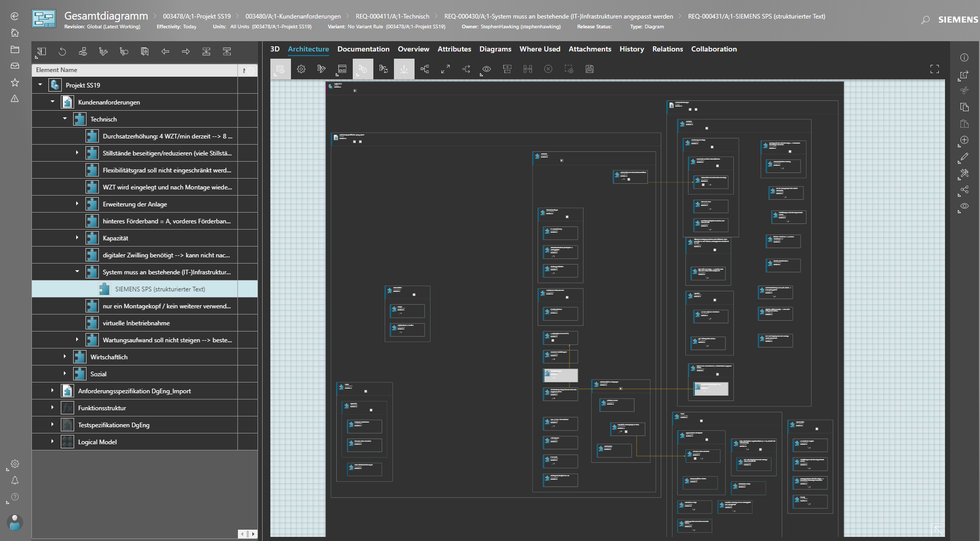Viewport: 980px width, 541px height.
Task: Click the hierarchy refresh icon in the Architecture toolbar
Action: tap(384, 69)
